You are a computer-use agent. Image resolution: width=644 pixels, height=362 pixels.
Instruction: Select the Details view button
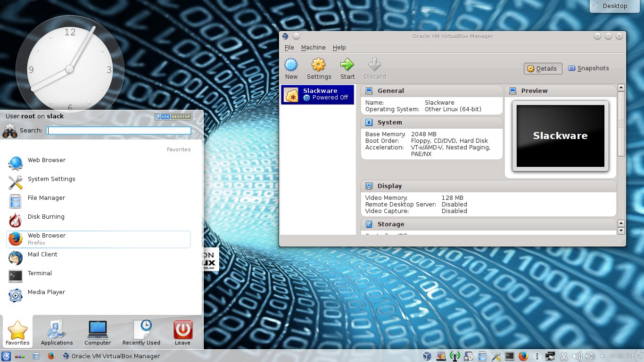coord(543,68)
